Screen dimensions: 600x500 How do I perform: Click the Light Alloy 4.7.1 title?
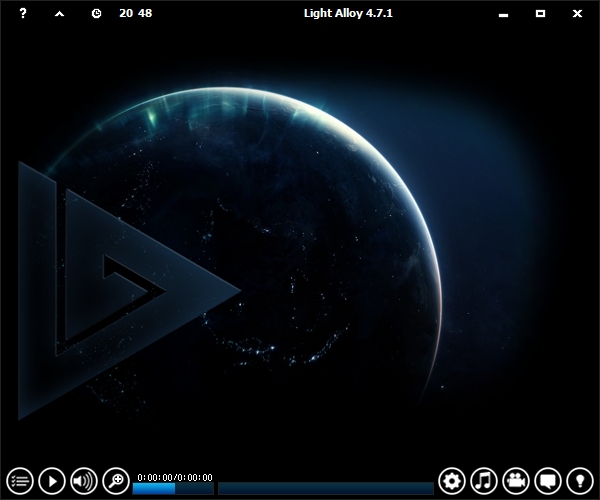pos(347,13)
